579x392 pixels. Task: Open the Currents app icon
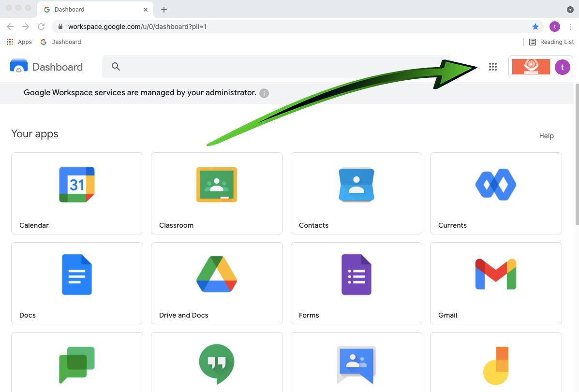(495, 185)
